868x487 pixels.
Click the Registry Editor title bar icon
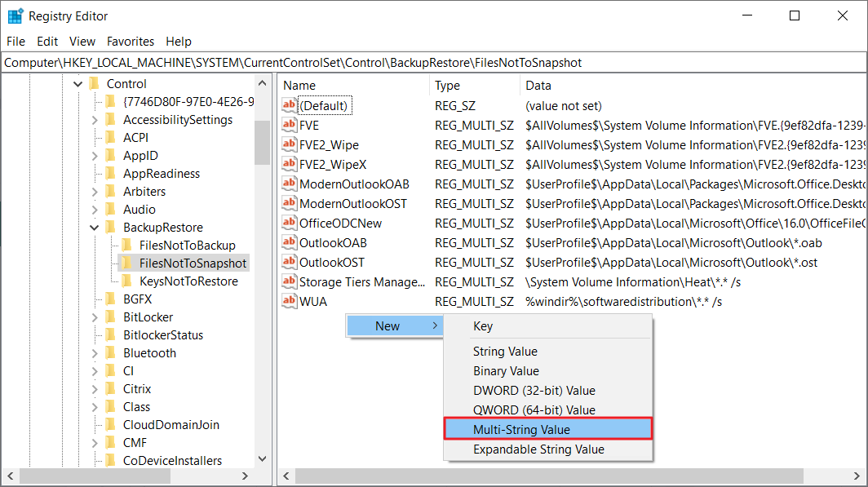pyautogui.click(x=14, y=15)
